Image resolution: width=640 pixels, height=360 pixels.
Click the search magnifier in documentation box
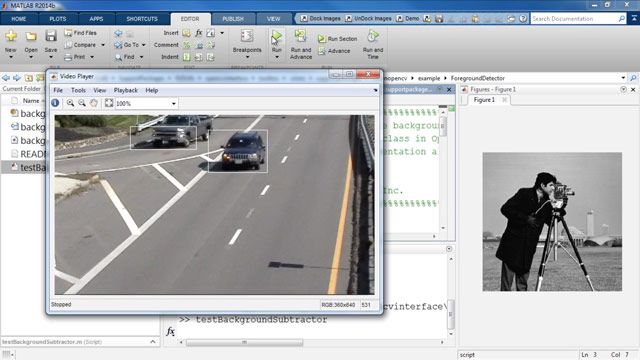(x=622, y=19)
